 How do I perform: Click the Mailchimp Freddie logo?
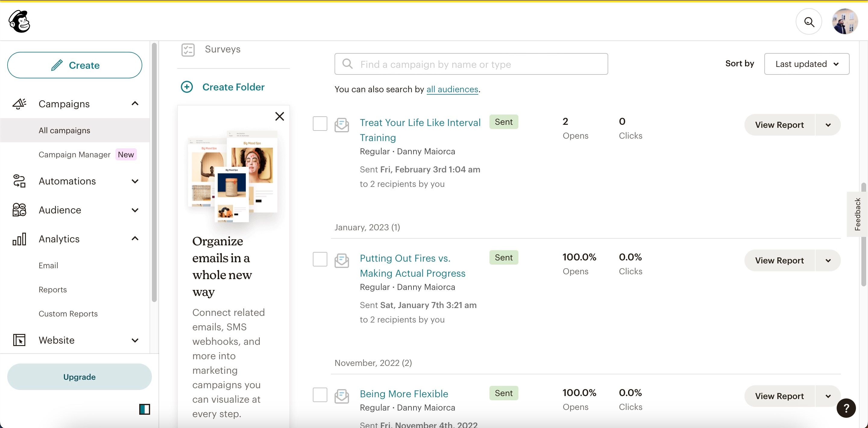coord(19,21)
